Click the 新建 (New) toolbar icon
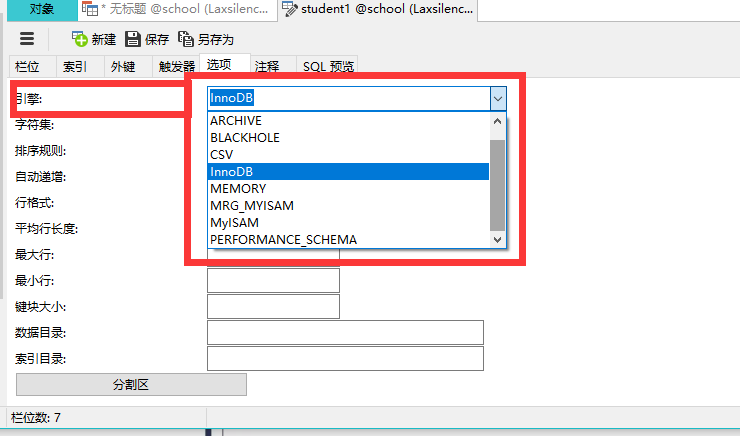 tap(80, 39)
